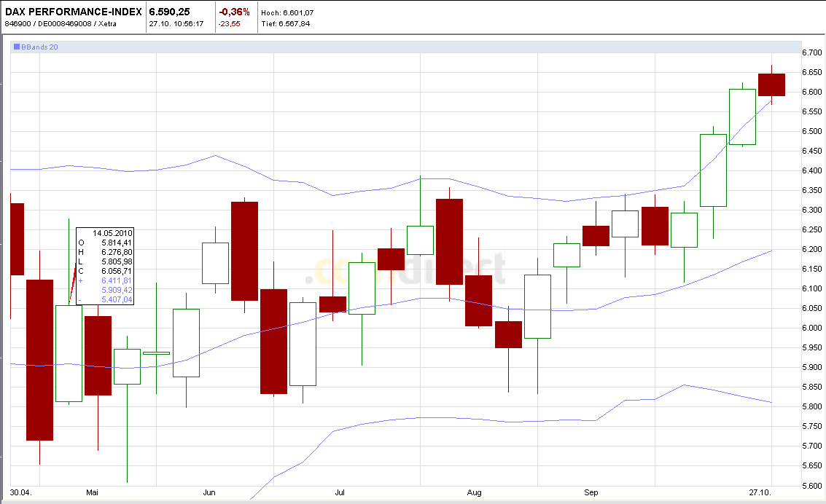Click the -23,55 point change
The height and width of the screenshot is (504, 826).
pos(230,24)
